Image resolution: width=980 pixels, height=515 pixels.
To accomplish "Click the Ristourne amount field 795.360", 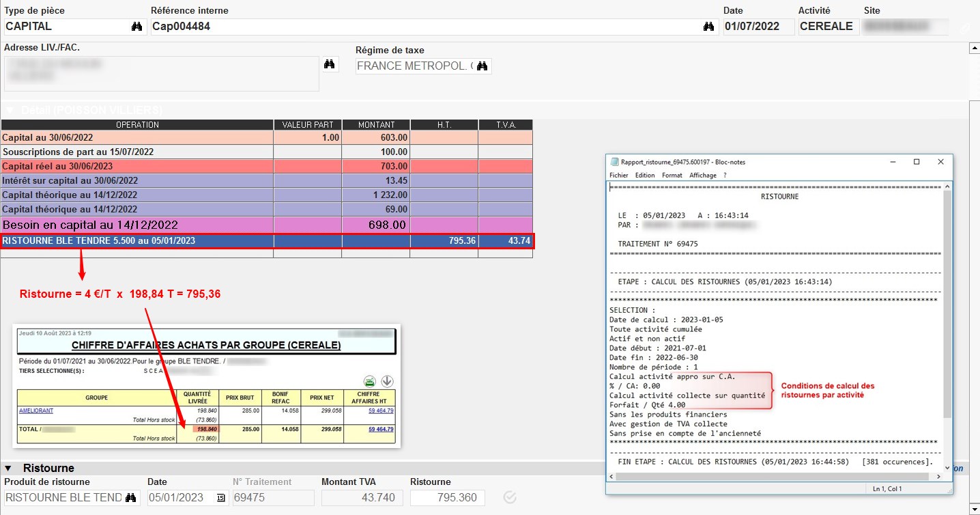I will tap(447, 497).
